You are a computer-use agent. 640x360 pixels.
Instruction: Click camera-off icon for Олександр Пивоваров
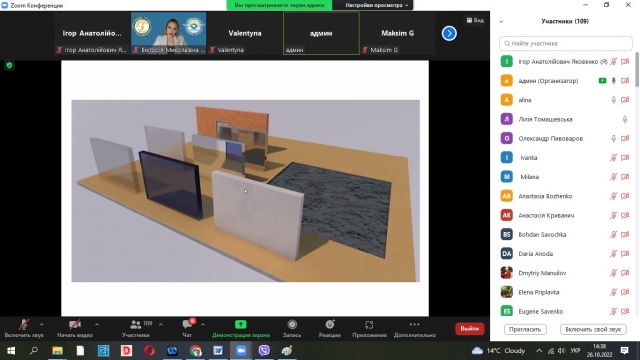coord(625,138)
